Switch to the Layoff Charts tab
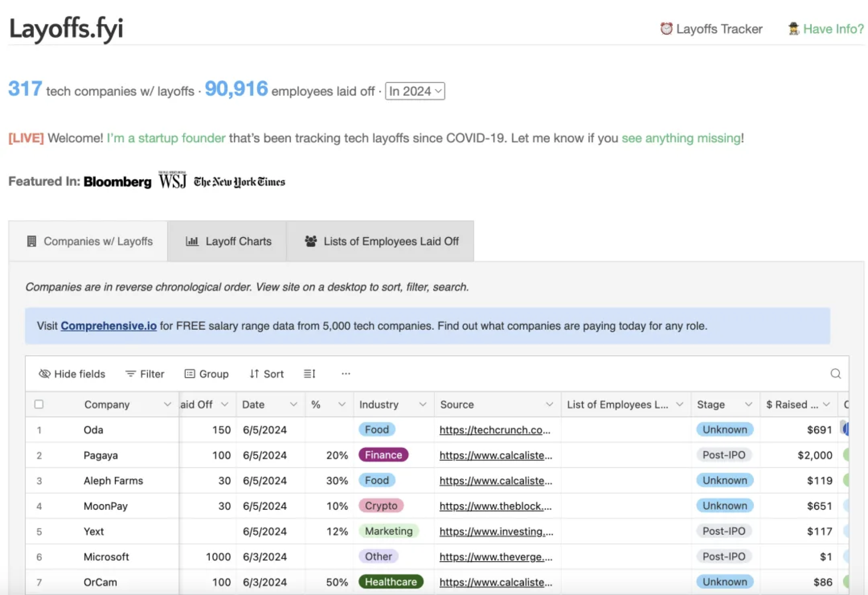 227,241
